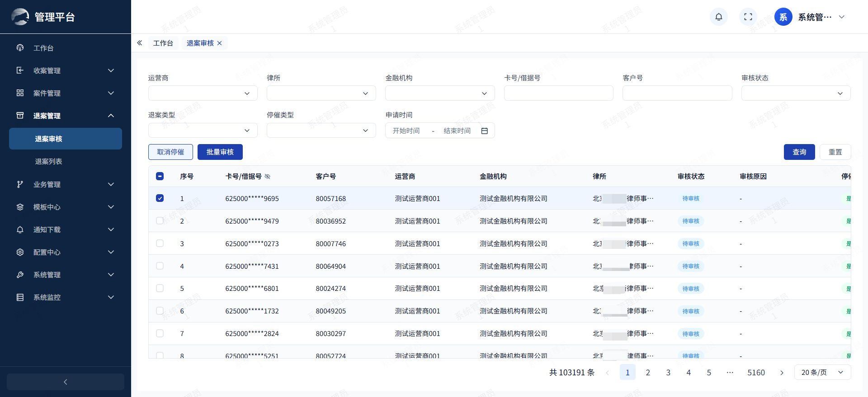Expand the 收案管理 menu
868x397 pixels.
point(66,70)
